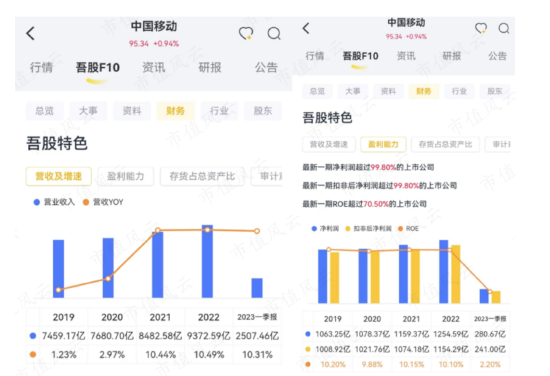Click the ROE超过70.50% statement line
The image size is (550, 376).
(364, 204)
